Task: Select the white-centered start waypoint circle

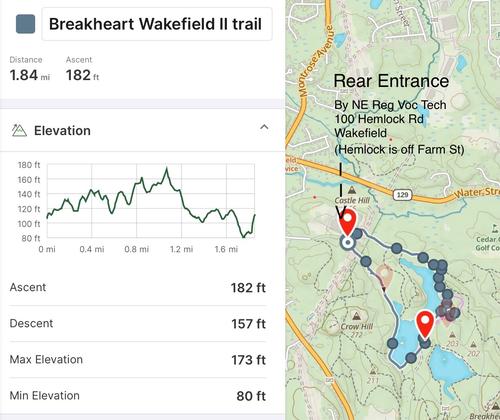Action: [348, 243]
